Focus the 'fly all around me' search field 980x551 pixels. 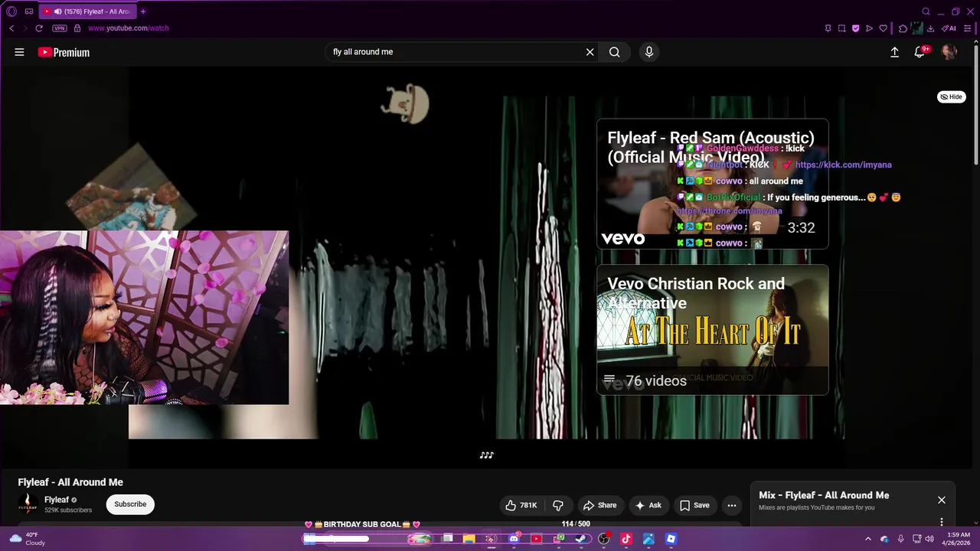(456, 52)
